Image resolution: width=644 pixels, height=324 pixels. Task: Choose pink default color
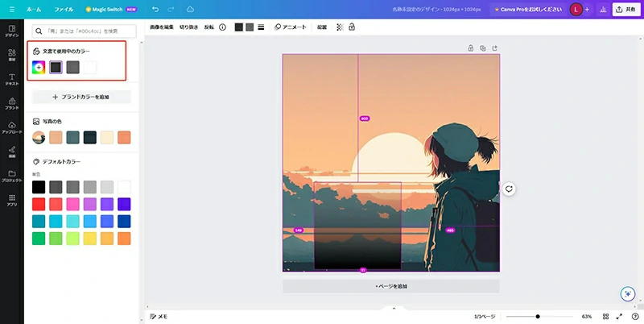click(x=72, y=204)
